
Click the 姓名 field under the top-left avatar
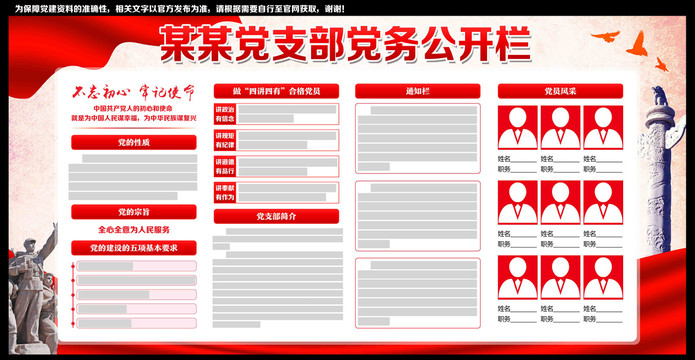pos(517,159)
